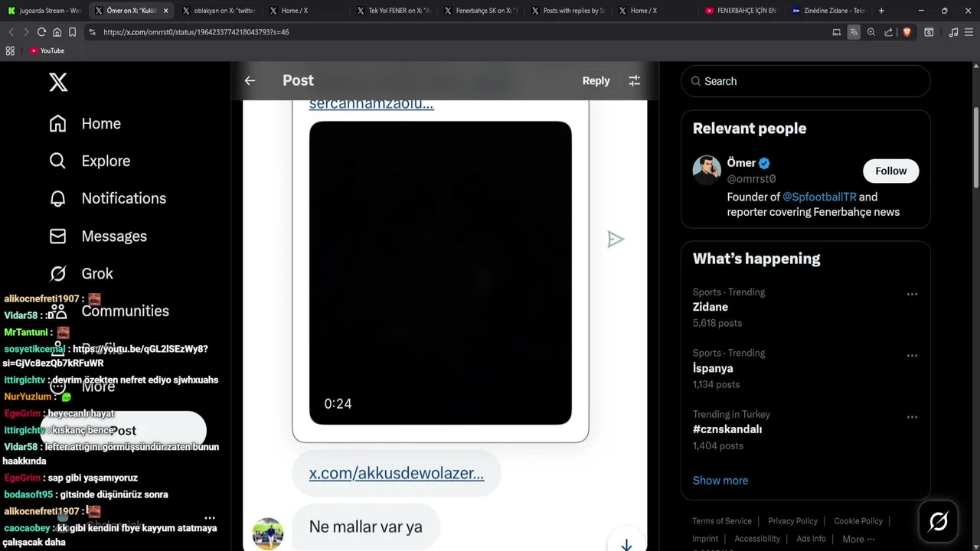Open the Zidane trending topic
Image resolution: width=980 pixels, height=551 pixels.
[710, 307]
